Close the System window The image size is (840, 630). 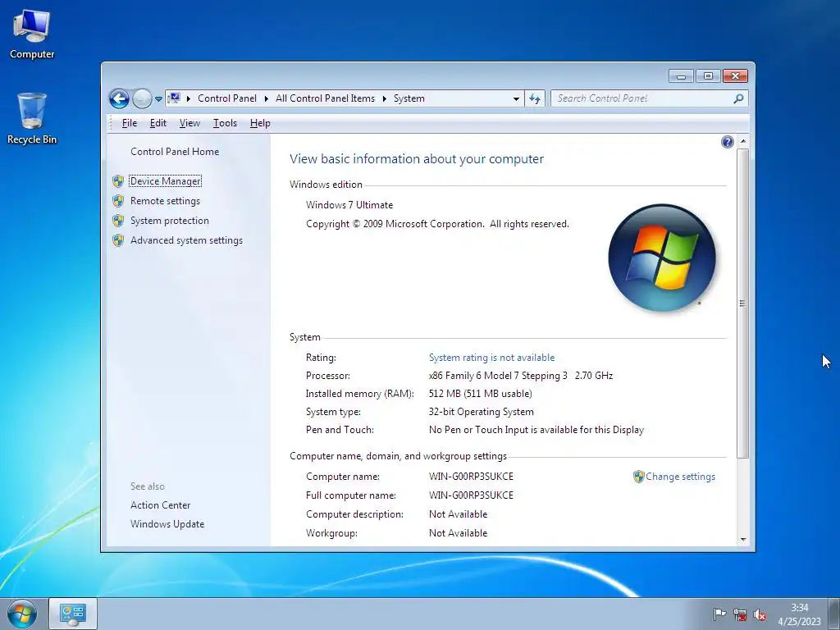pyautogui.click(x=735, y=76)
